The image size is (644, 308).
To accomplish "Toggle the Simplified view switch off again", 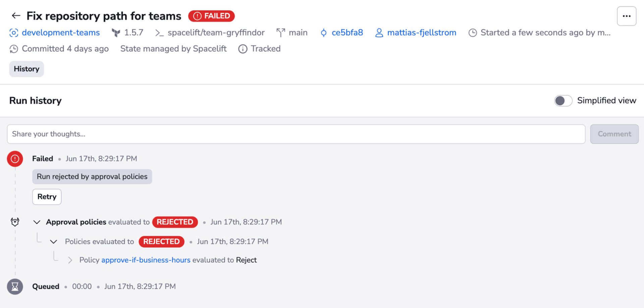I will (563, 101).
